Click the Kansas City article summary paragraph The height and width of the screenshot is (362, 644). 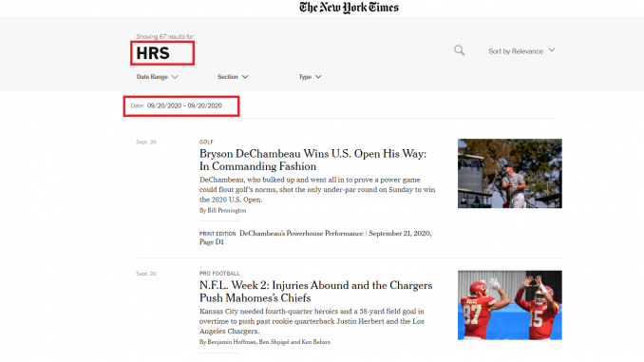point(312,321)
